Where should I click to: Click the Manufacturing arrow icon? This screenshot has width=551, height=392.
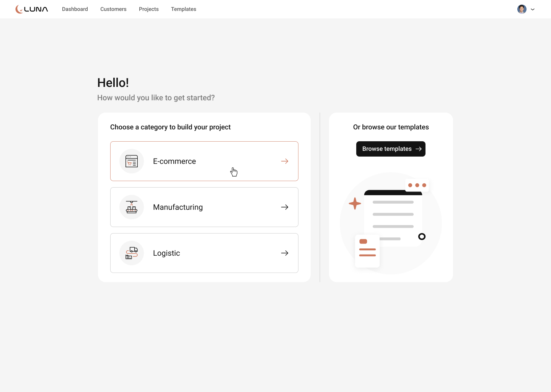tap(285, 207)
